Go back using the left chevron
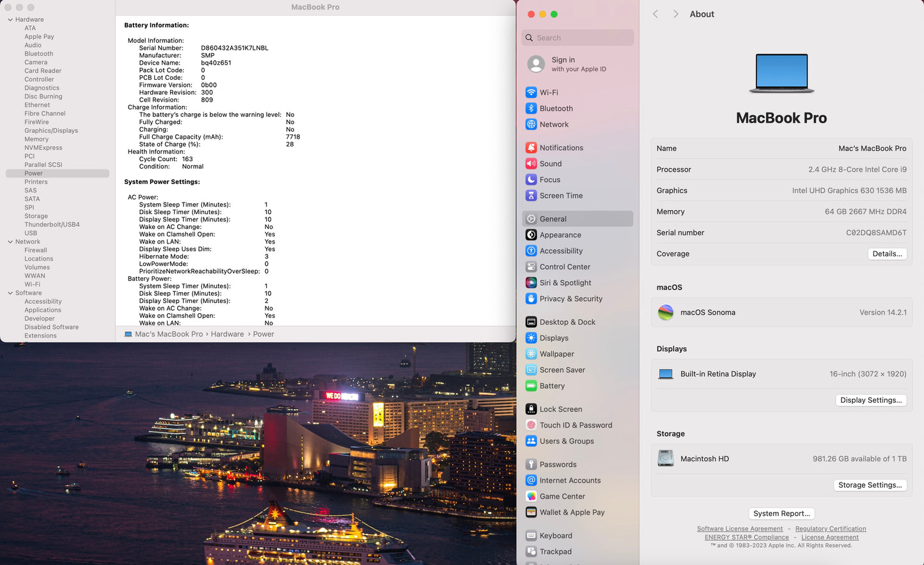Image resolution: width=924 pixels, height=565 pixels. [x=655, y=14]
